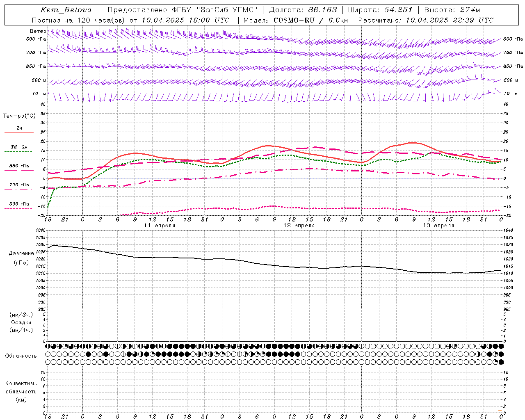Image resolution: width=525 pixels, height=420 pixels.
Task: Click the dotted line sample under 'Td 2м'
Action: [18, 152]
